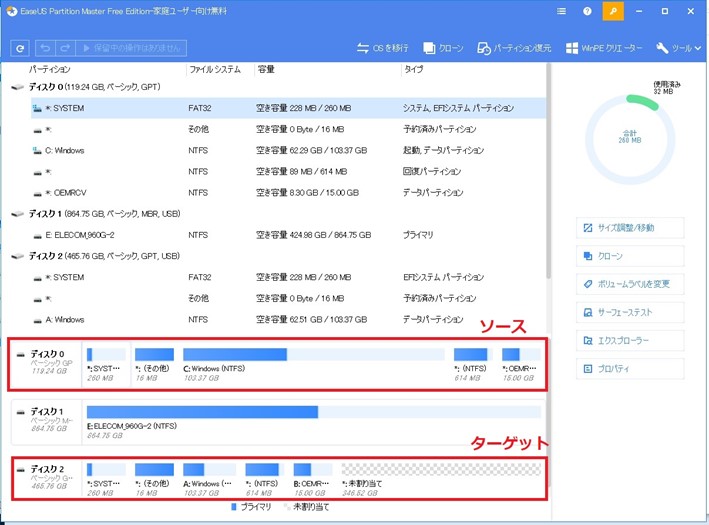The height and width of the screenshot is (525, 709).
Task: Click the ディスク 0 label in the disk map
Action: coord(47,354)
